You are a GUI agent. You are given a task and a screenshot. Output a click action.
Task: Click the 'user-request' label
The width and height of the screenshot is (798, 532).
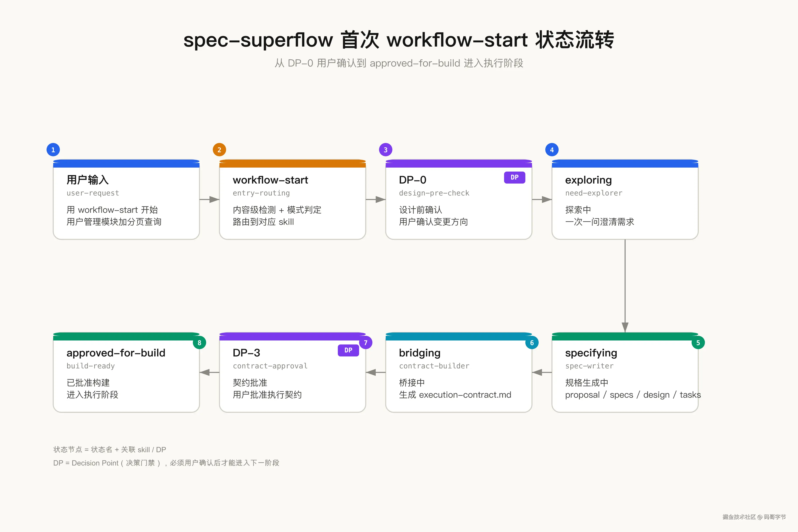93,193
